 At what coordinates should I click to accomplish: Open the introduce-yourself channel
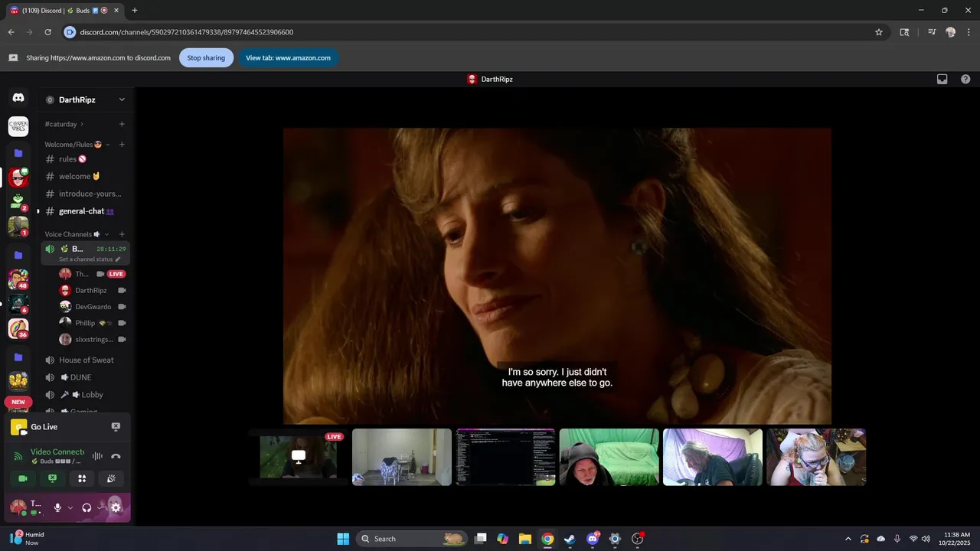(85, 194)
